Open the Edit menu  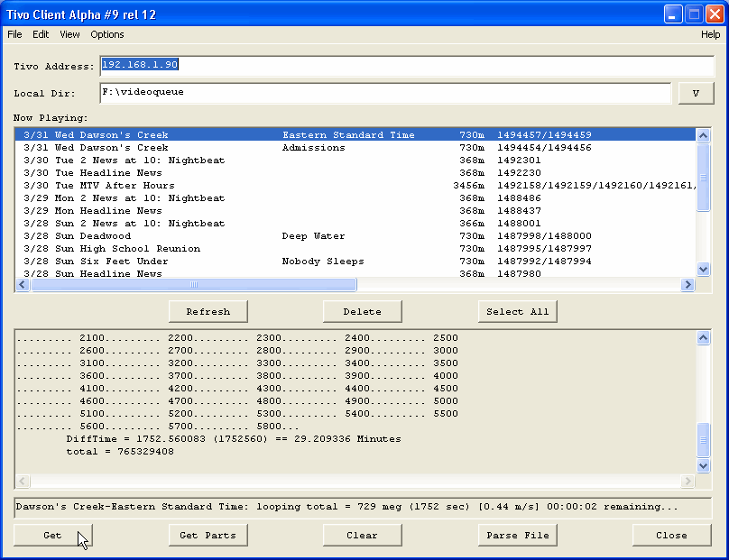pos(41,34)
